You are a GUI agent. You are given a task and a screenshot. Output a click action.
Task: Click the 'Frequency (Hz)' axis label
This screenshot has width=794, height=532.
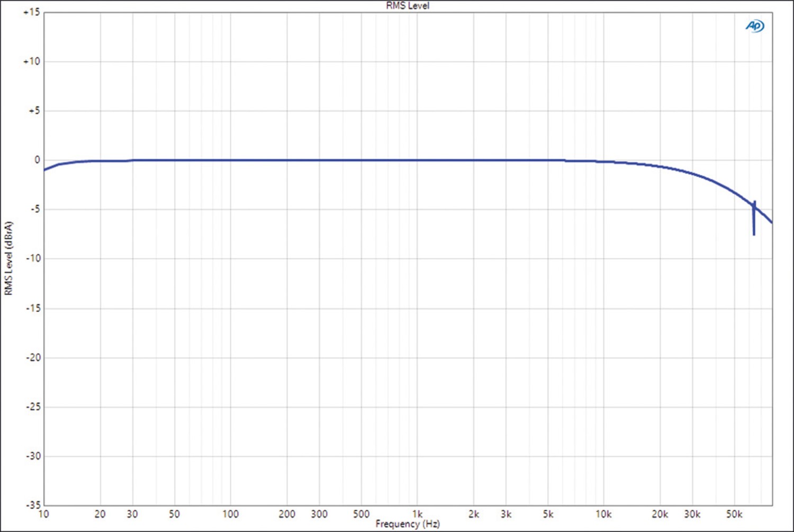tap(408, 524)
